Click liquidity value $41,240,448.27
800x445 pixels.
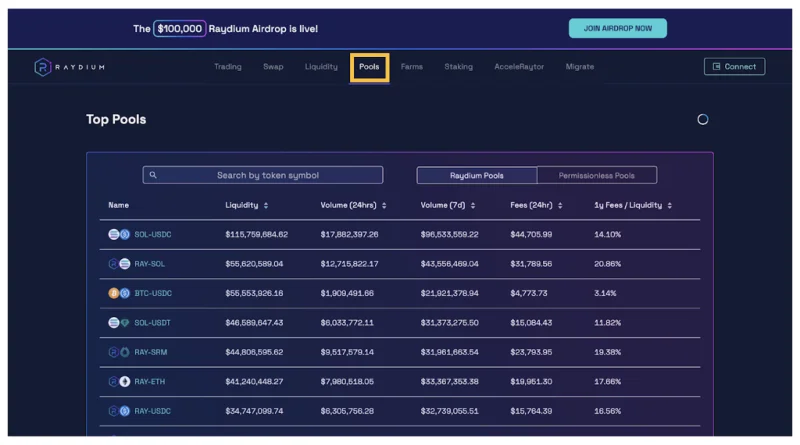254,382
